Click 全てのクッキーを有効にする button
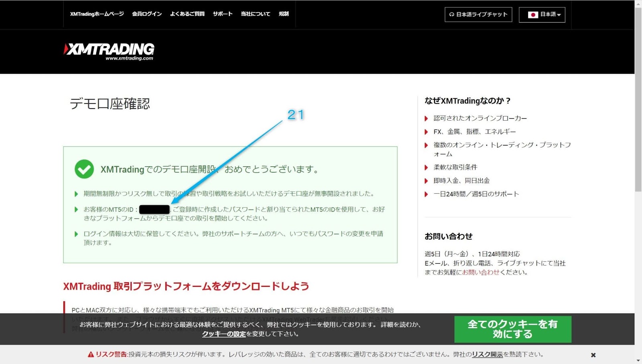 (x=513, y=329)
